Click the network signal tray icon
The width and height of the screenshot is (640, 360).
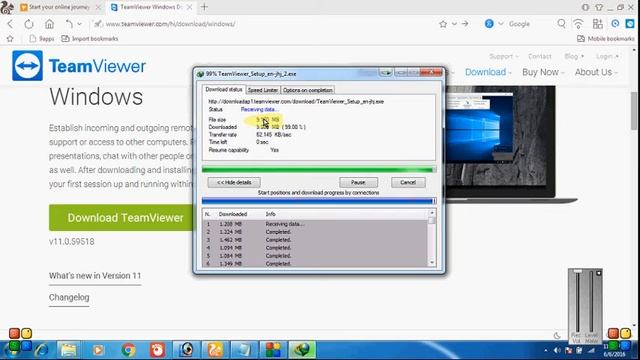591,350
